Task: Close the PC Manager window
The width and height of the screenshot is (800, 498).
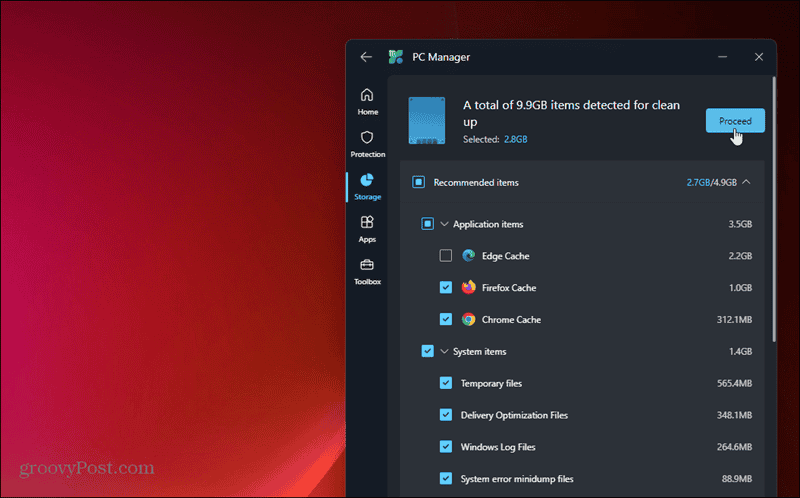Action: [759, 57]
